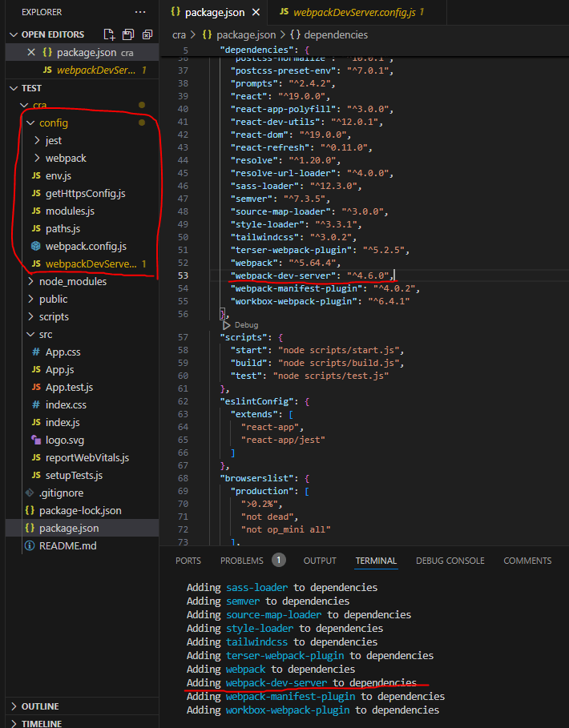The width and height of the screenshot is (569, 728).
Task: Close package.json in the Open Editors list
Action: tap(31, 52)
